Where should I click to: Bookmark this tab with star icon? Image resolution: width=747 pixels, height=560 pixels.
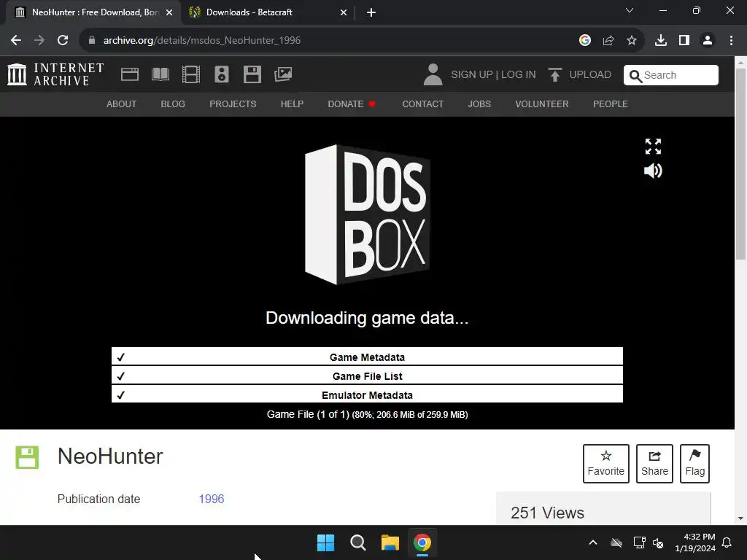632,41
